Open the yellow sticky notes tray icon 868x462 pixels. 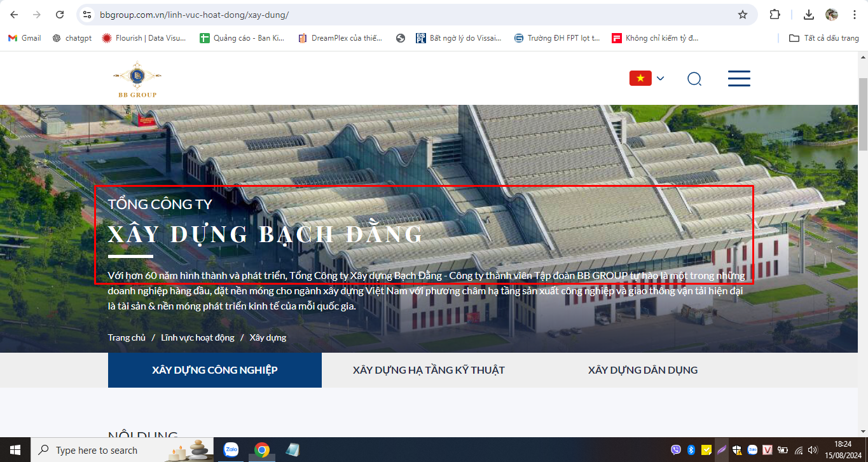pos(706,450)
